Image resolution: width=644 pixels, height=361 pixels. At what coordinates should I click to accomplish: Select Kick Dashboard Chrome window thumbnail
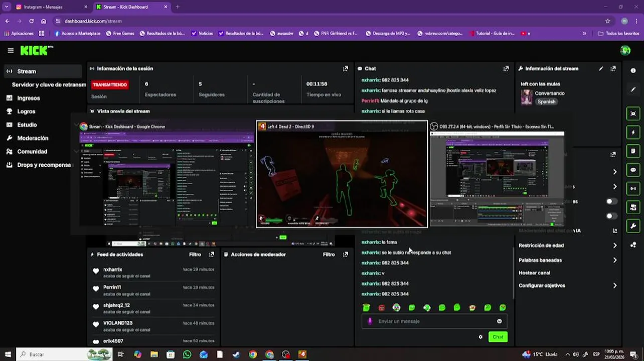pos(167,174)
